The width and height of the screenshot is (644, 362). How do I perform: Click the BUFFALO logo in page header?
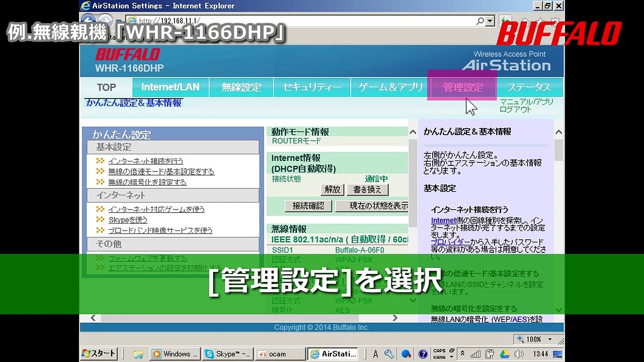127,54
